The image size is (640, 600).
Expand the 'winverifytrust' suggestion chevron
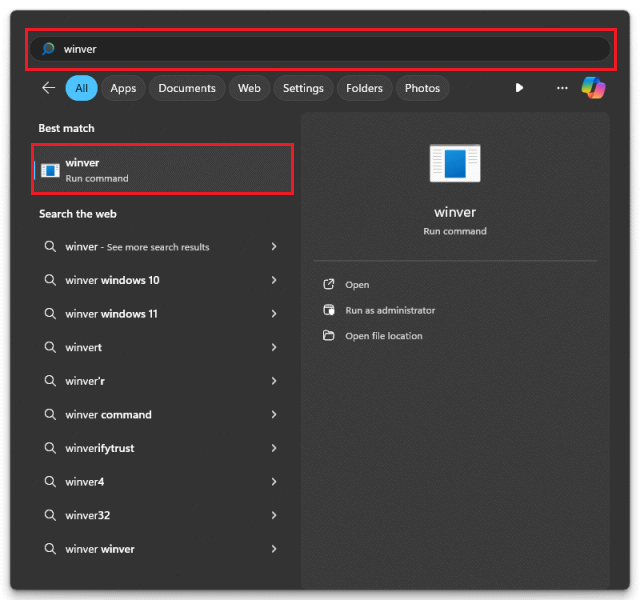tap(274, 448)
